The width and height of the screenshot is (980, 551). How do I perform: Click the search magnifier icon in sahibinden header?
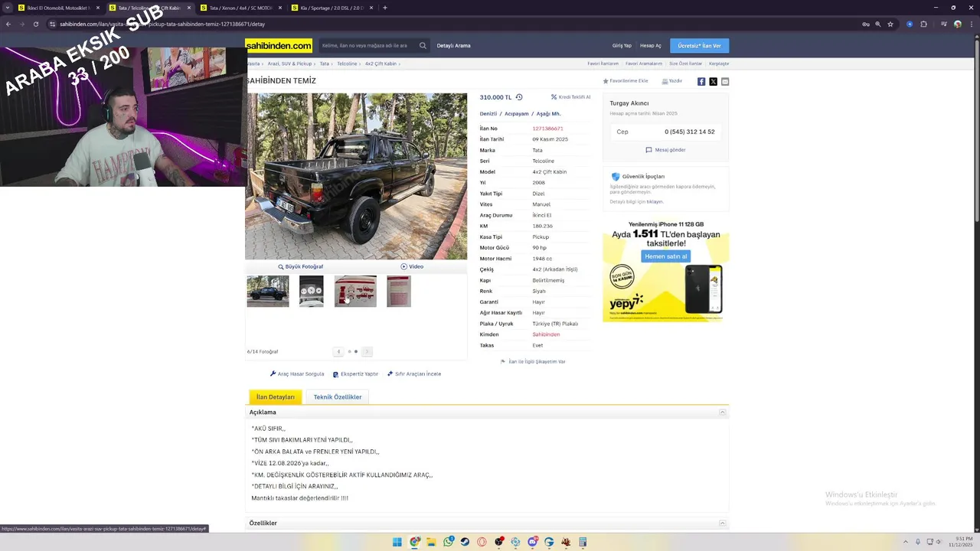click(422, 46)
